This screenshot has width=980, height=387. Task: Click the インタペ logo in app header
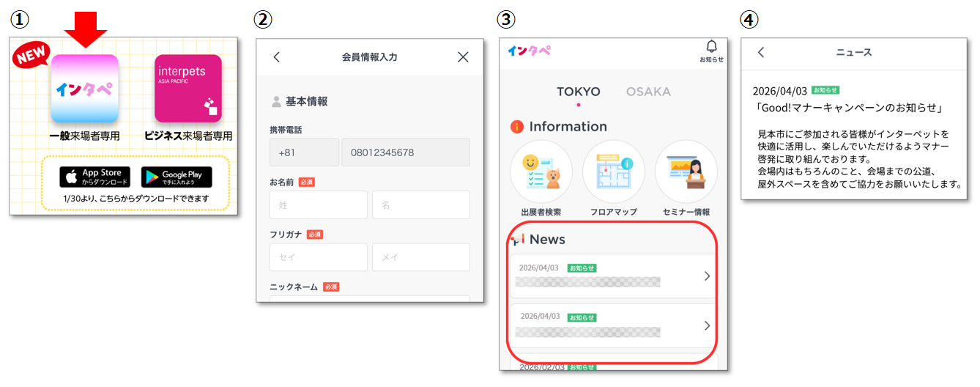tap(530, 50)
